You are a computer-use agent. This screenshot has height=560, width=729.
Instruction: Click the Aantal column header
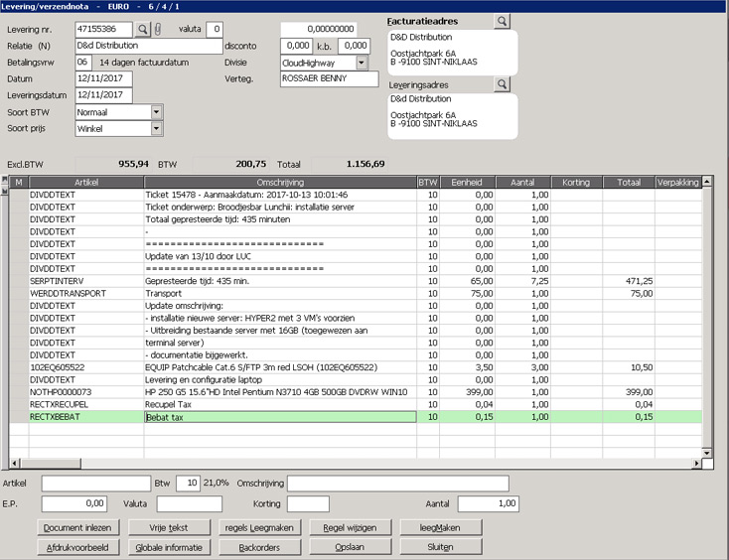click(x=522, y=182)
